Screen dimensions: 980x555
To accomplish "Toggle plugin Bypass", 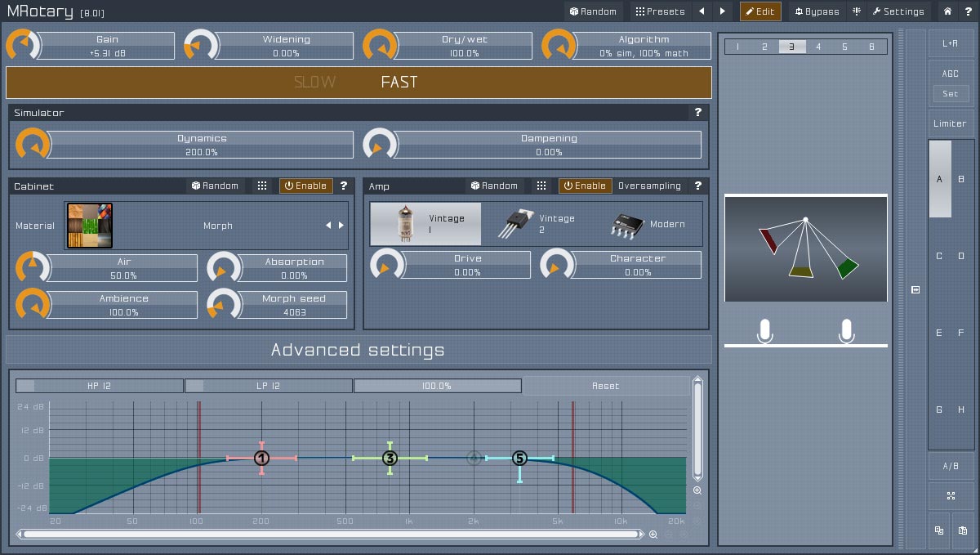I will pyautogui.click(x=817, y=11).
